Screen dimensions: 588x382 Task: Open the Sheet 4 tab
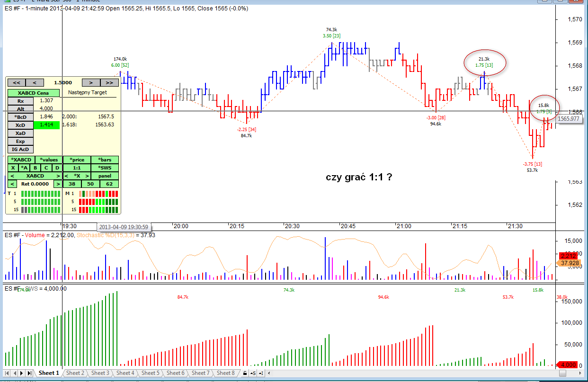click(x=125, y=373)
